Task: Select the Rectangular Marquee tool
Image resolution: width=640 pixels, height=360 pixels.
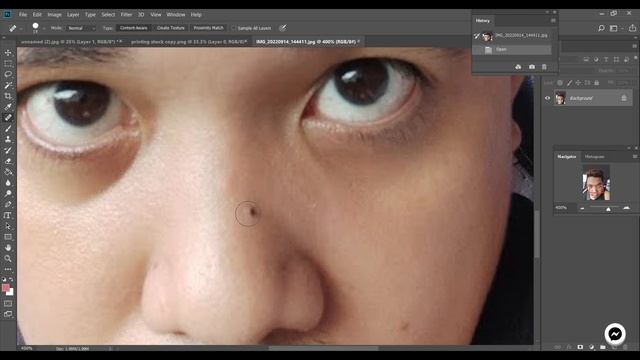Action: (x=8, y=64)
